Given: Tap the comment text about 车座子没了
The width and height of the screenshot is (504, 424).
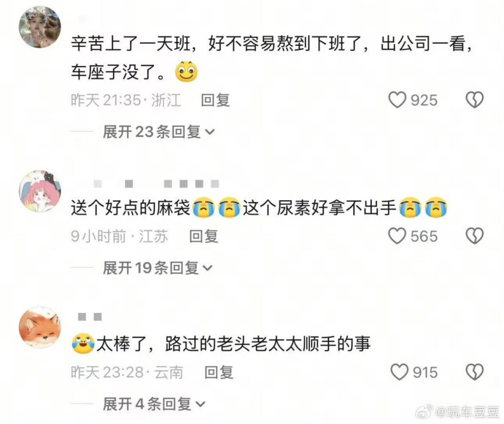Looking at the screenshot, I should pos(272,57).
